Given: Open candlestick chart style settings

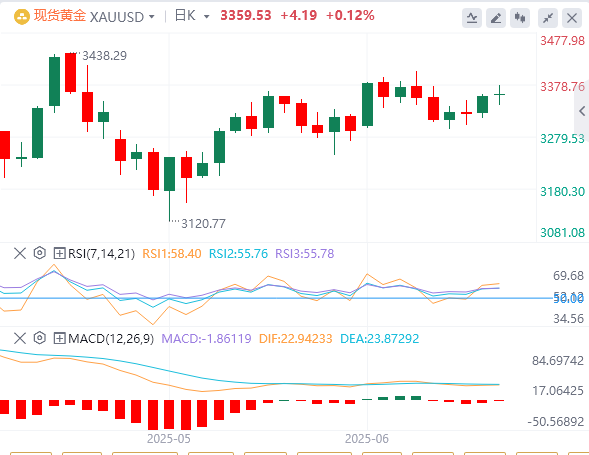Looking at the screenshot, I should click(520, 18).
